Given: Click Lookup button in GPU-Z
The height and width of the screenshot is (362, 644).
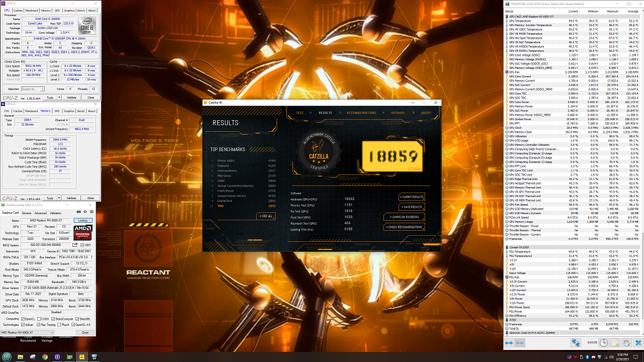Looking at the screenshot, I should (84, 221).
